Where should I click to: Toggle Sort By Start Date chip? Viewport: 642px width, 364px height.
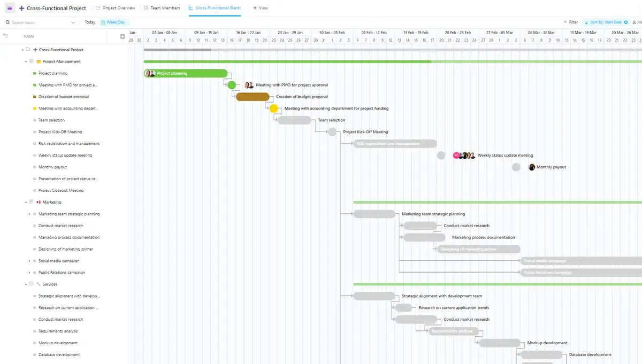[x=606, y=22]
